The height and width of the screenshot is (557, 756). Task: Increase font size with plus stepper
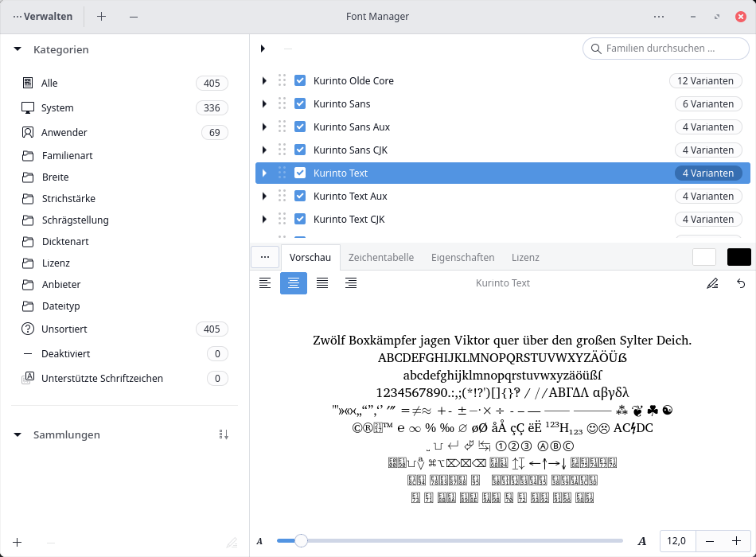pyautogui.click(x=736, y=541)
